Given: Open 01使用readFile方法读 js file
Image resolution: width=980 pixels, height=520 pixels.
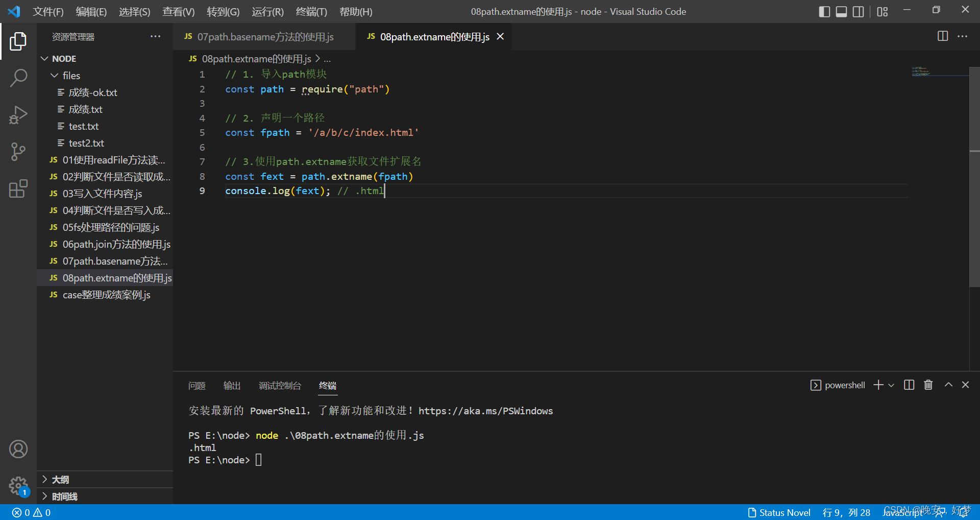Looking at the screenshot, I should pos(105,160).
